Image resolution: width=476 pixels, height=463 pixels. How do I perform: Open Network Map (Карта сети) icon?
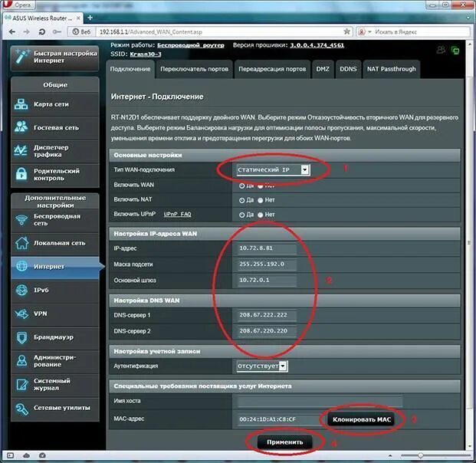tap(21, 104)
